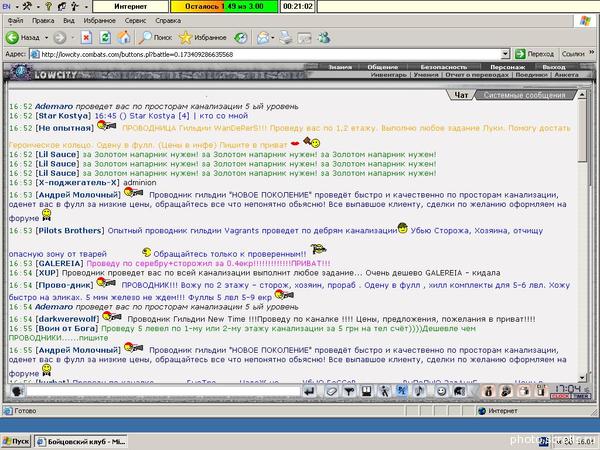Refresh the page with green arrows icon
Screen dimensions: 600x450
(x=105, y=38)
